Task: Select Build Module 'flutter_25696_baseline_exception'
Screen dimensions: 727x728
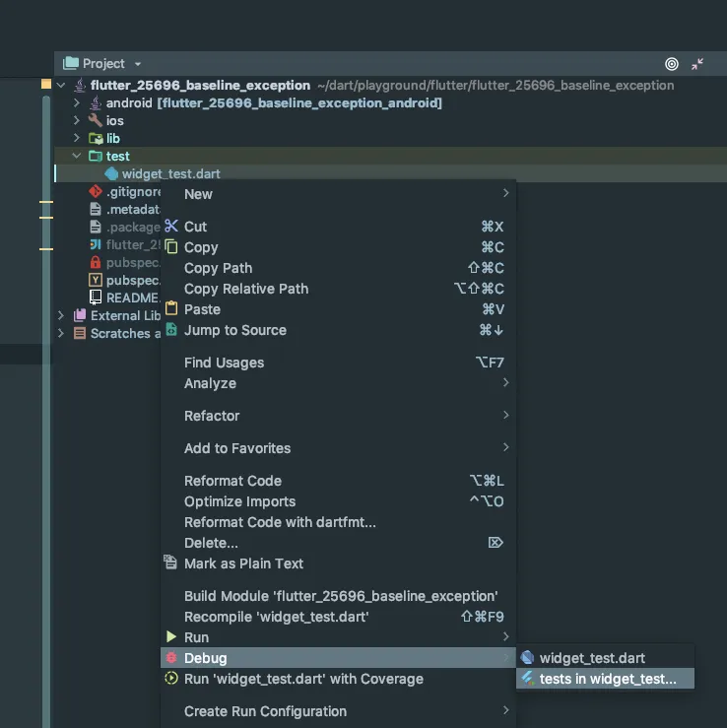Action: click(338, 596)
